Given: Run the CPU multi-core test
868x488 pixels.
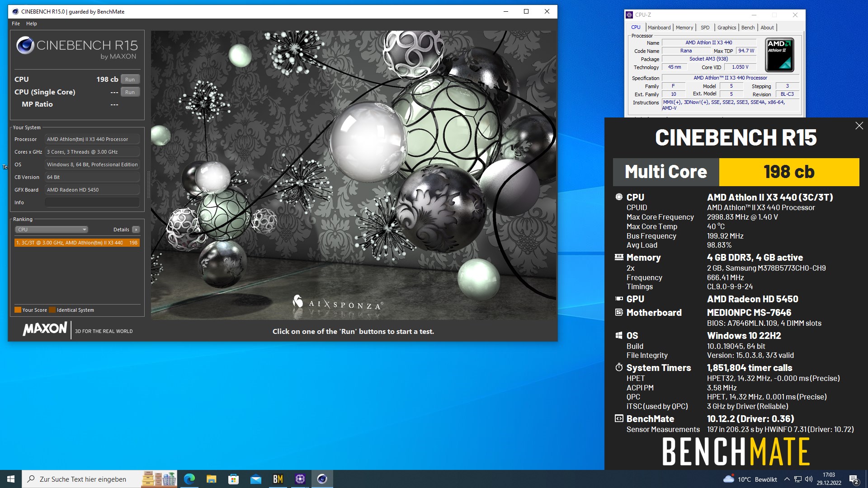Looking at the screenshot, I should 130,80.
